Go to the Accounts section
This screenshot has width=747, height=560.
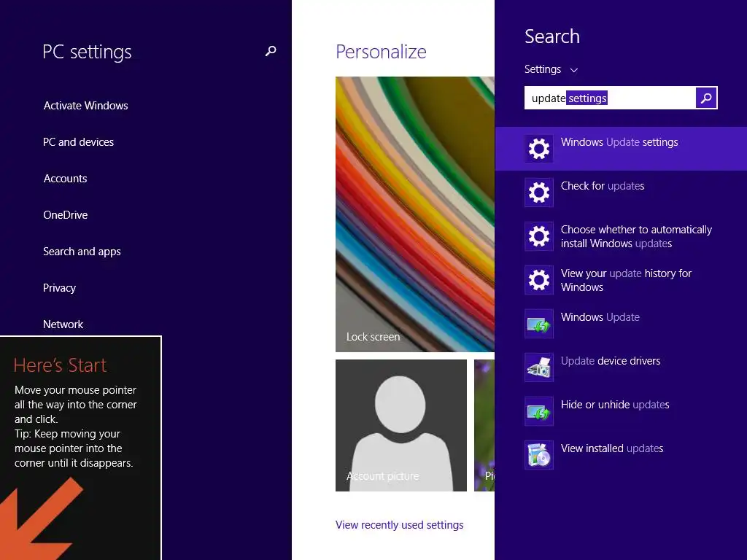point(65,178)
